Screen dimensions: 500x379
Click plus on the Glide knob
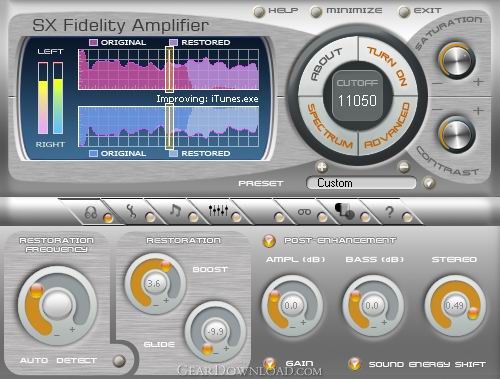[x=226, y=348]
